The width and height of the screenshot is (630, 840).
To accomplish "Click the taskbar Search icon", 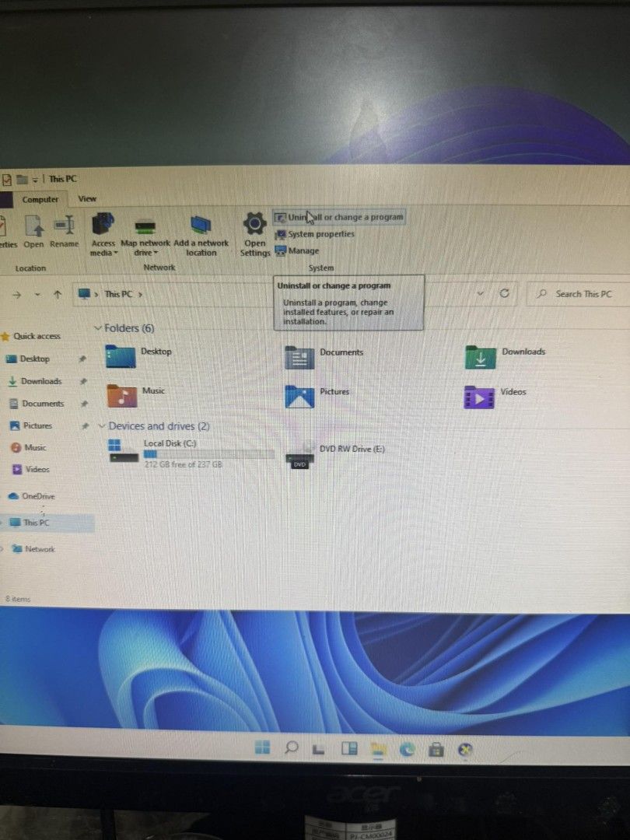I will click(x=292, y=747).
